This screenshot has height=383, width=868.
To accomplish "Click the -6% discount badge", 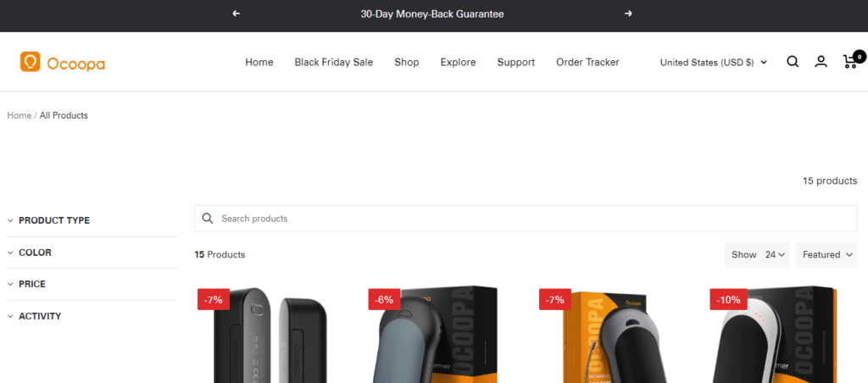I will coord(384,300).
